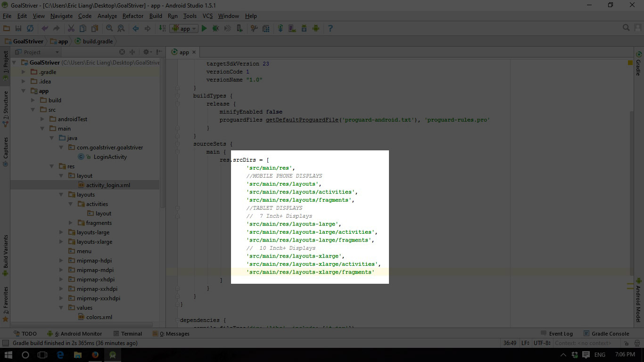Open Android Studio in Windows taskbar
This screenshot has height=362, width=644.
pos(113,354)
